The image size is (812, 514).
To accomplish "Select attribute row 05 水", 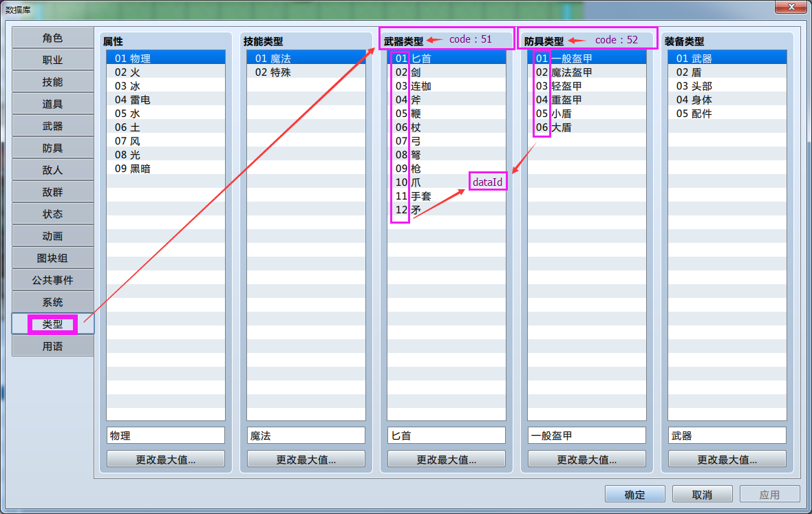I will (166, 113).
